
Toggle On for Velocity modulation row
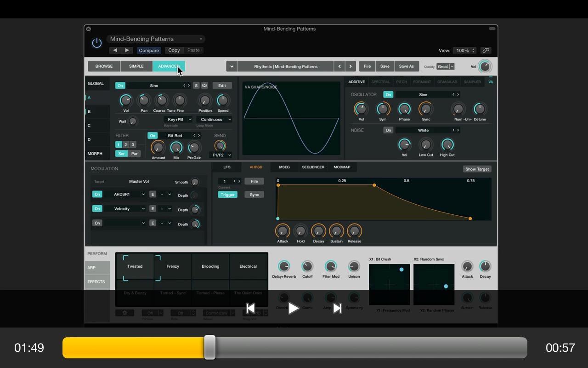point(97,209)
